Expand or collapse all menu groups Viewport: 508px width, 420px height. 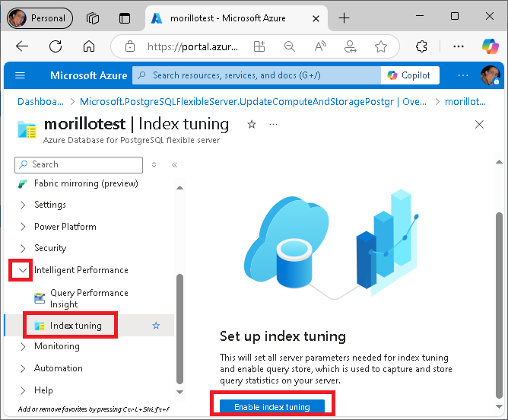pos(154,165)
